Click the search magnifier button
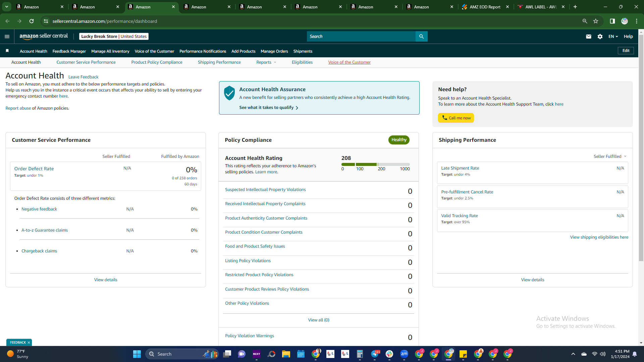The height and width of the screenshot is (362, 644). tap(421, 37)
